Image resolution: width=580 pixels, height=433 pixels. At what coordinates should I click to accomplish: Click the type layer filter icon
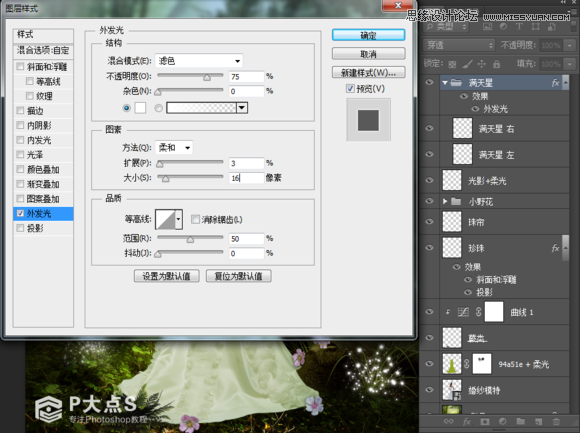coord(519,27)
